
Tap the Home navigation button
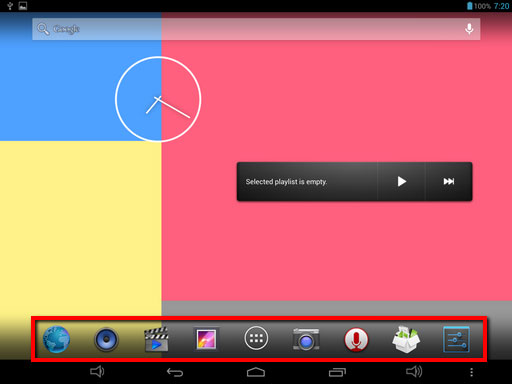click(x=256, y=372)
